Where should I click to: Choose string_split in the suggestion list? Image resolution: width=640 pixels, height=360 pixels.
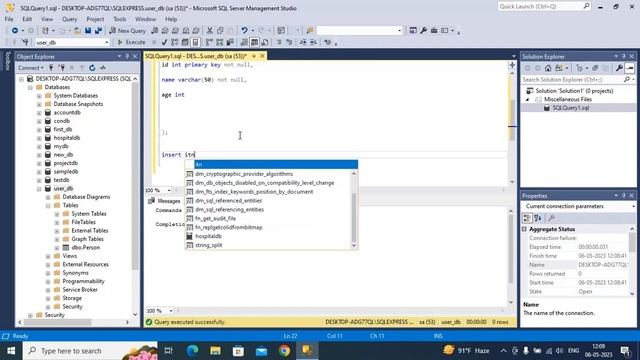pyautogui.click(x=209, y=245)
